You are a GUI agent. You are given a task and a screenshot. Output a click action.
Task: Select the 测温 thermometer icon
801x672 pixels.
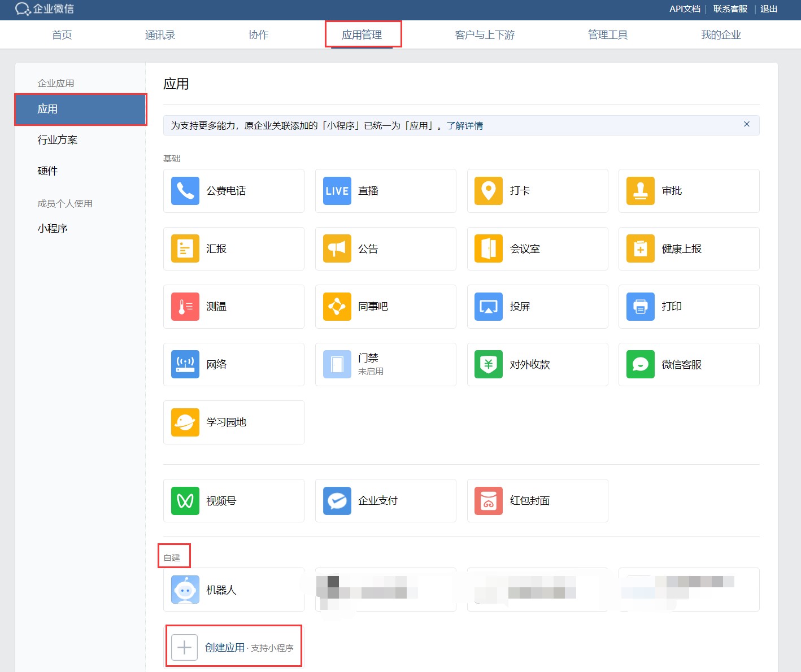click(185, 307)
